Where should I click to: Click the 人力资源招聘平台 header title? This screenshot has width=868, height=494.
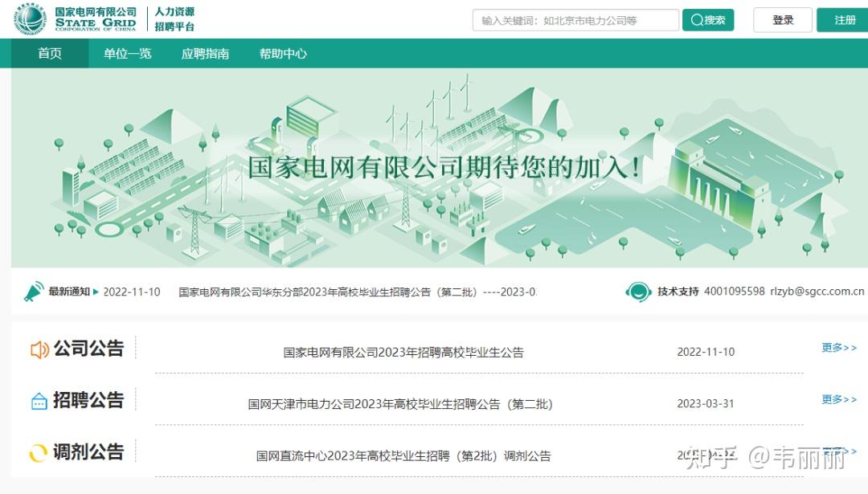point(174,18)
